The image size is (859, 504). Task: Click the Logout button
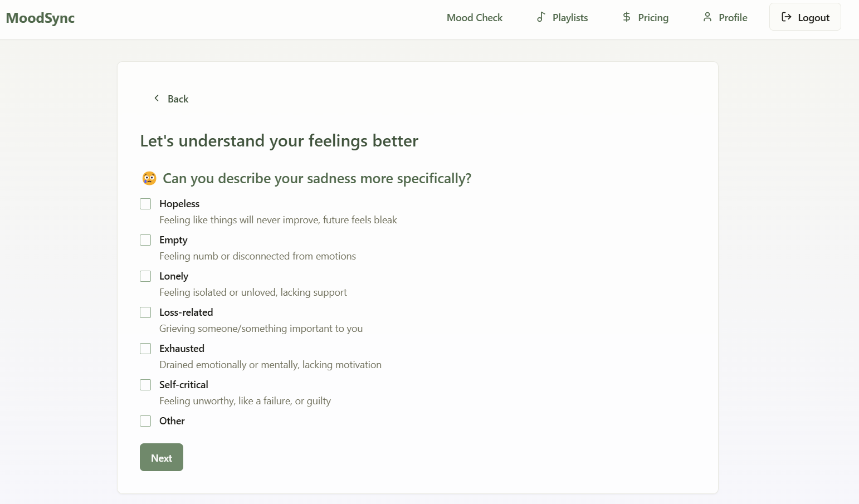pos(805,17)
